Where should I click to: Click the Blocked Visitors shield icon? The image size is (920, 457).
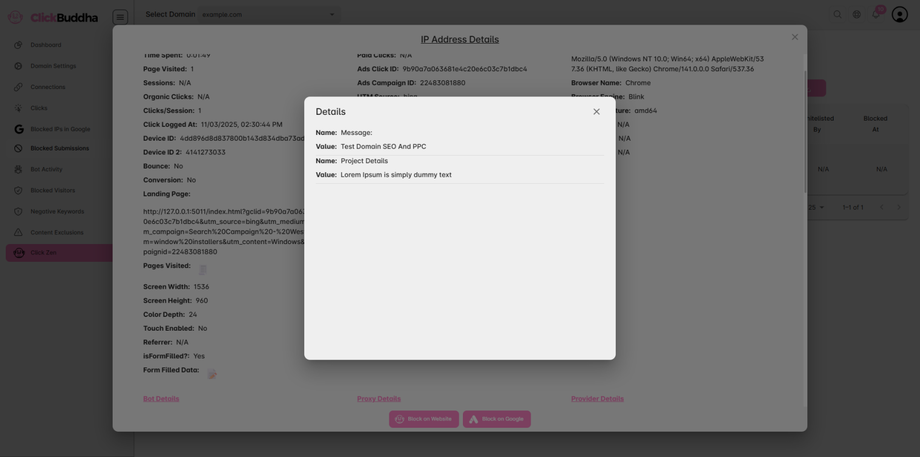[18, 190]
